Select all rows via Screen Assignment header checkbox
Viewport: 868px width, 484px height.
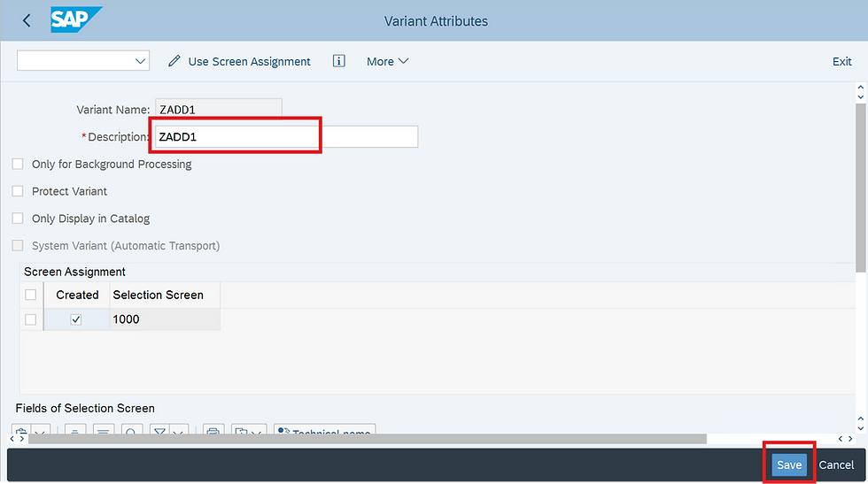30,295
